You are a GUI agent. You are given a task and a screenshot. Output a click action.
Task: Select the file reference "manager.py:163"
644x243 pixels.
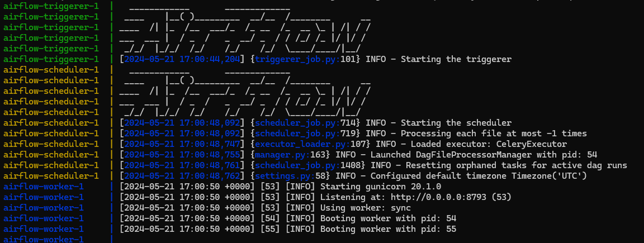(x=290, y=155)
